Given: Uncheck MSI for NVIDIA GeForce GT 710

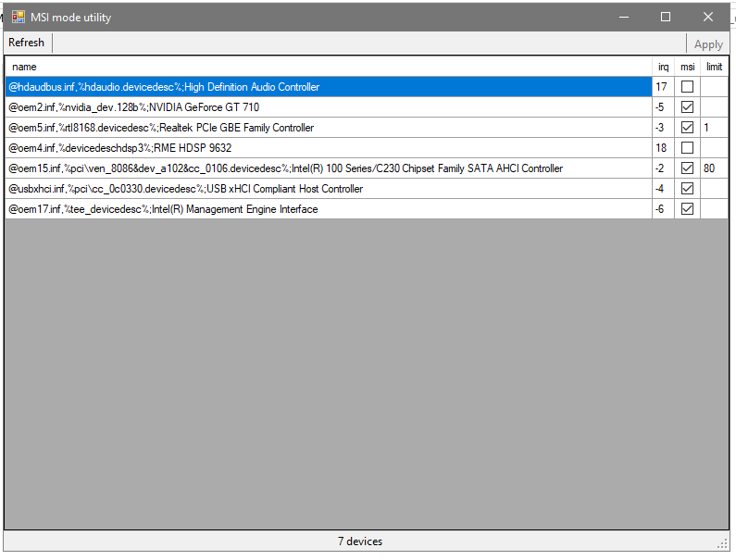Looking at the screenshot, I should point(687,107).
